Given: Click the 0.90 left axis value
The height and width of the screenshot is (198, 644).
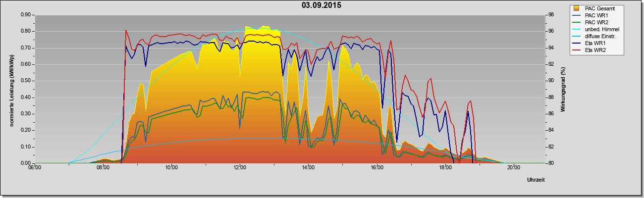Looking at the screenshot, I should tap(26, 15).
